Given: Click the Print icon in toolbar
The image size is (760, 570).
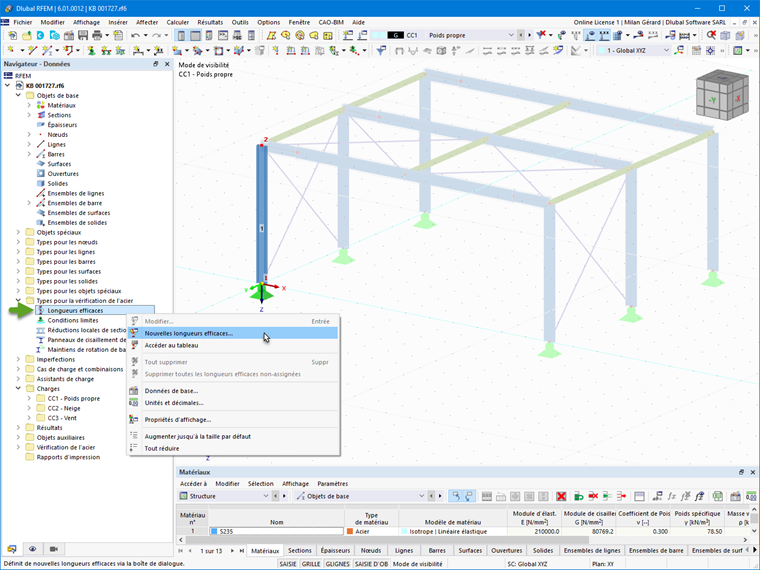Looking at the screenshot, I should (97, 35).
